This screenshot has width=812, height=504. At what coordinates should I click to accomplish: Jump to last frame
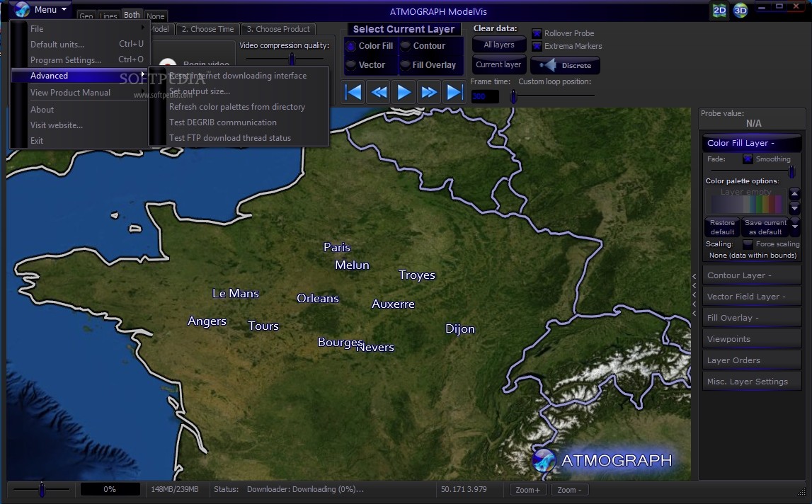pos(454,93)
